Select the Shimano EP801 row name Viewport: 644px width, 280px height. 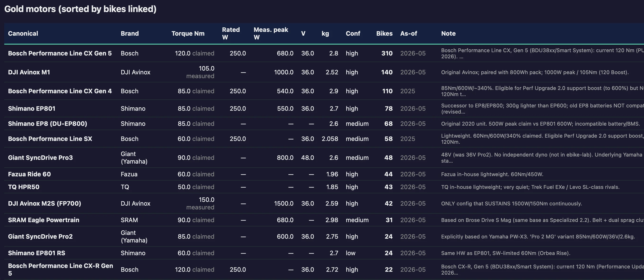point(31,109)
